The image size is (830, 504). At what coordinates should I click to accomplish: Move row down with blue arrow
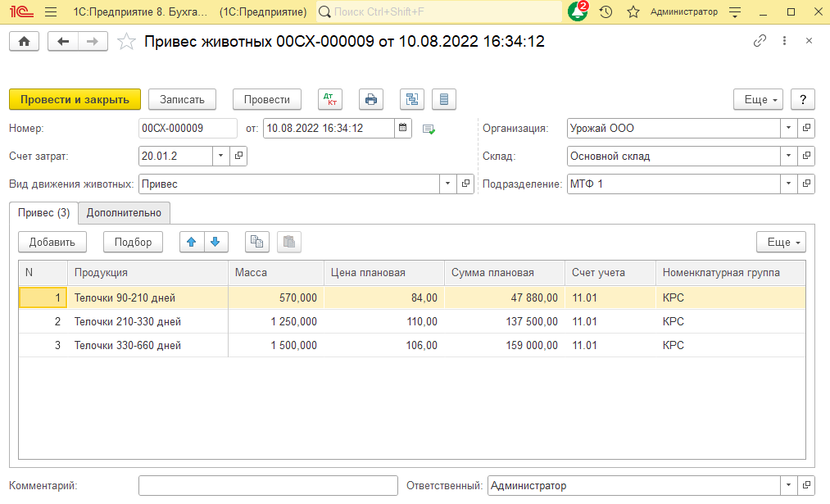click(x=215, y=242)
